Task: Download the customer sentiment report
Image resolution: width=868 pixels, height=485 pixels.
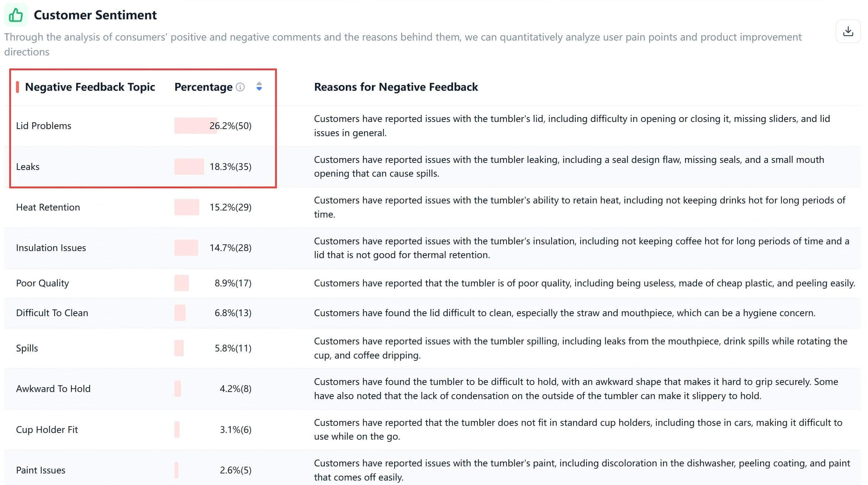Action: 848,31
